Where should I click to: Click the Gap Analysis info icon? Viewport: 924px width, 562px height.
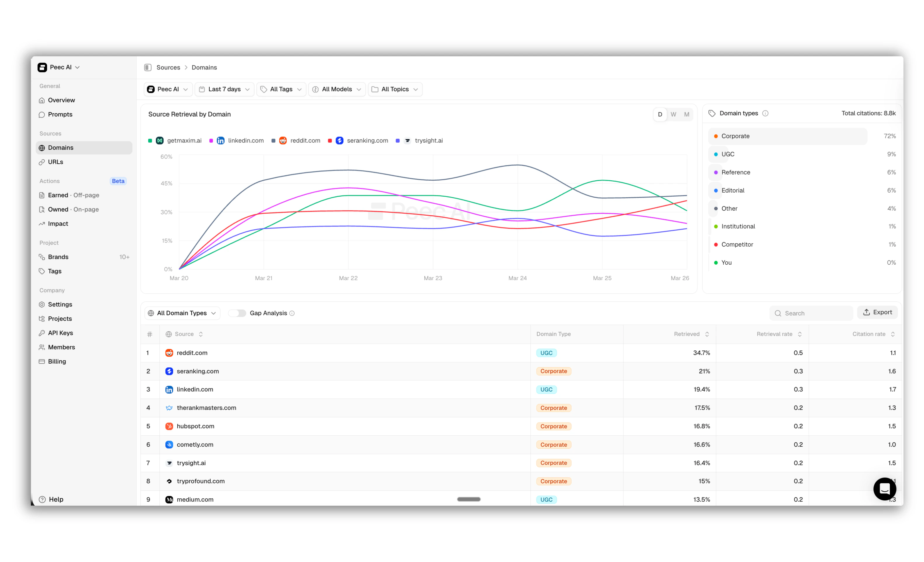(292, 313)
